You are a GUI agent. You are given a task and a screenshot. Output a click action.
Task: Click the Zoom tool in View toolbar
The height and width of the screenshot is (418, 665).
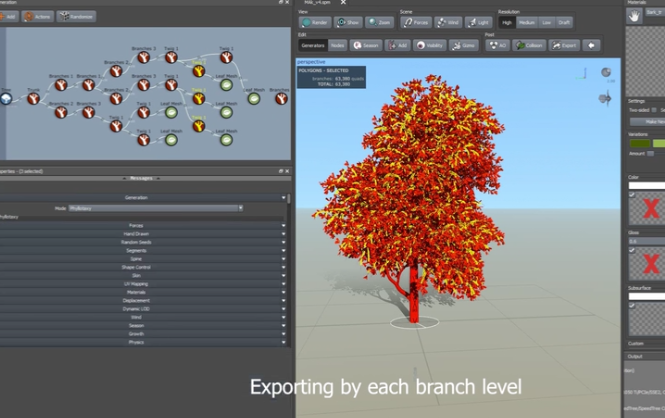(x=379, y=22)
